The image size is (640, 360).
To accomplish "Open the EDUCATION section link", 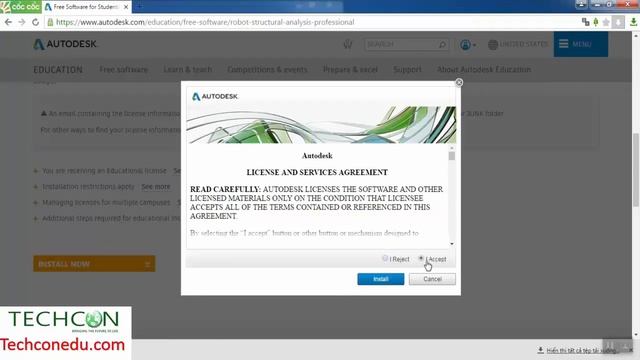I will click(58, 69).
